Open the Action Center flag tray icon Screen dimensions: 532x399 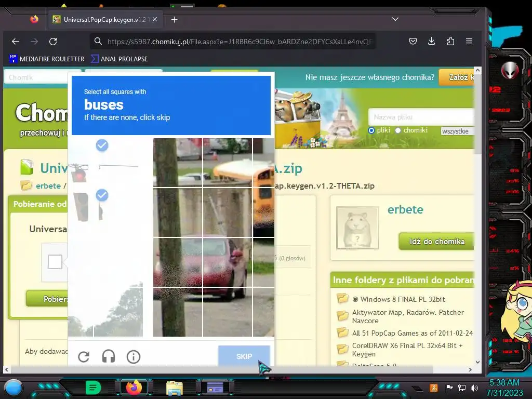pos(449,388)
